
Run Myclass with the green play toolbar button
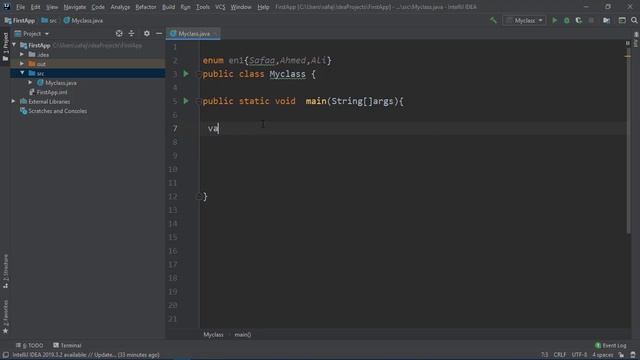pyautogui.click(x=554, y=20)
